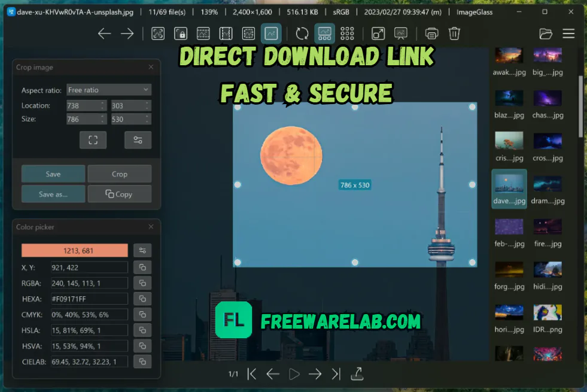Click the select-all crop region button

(x=93, y=140)
